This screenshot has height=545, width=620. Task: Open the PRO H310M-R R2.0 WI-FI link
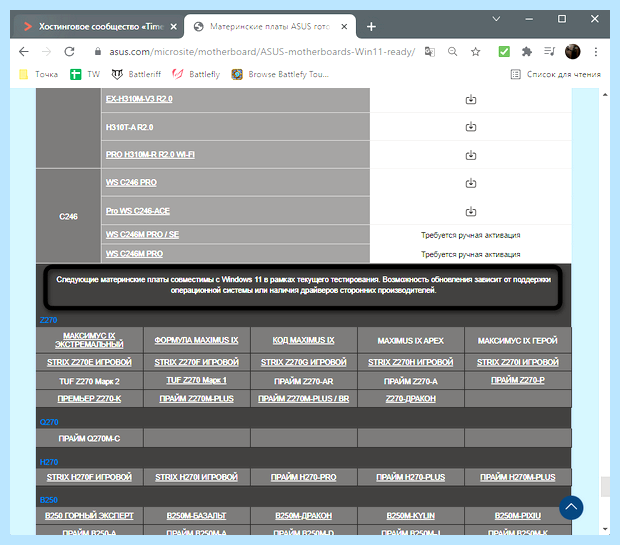click(150, 154)
